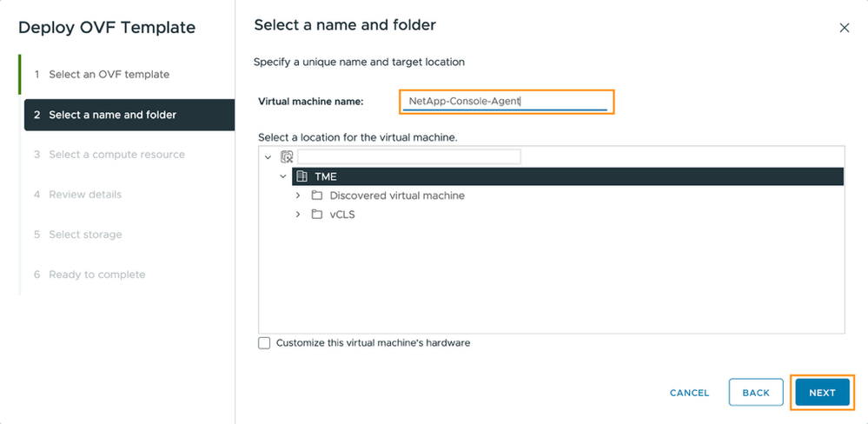Click the Discovered virtual machine folder icon

point(317,195)
